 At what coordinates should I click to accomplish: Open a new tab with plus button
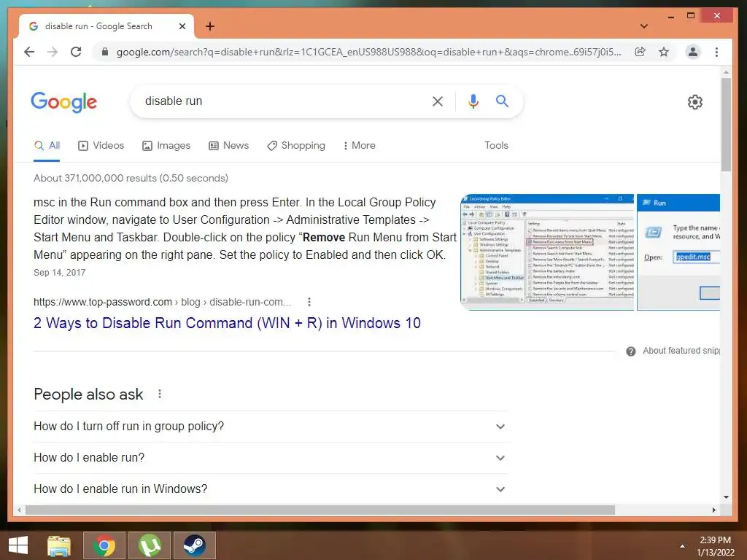[x=210, y=26]
